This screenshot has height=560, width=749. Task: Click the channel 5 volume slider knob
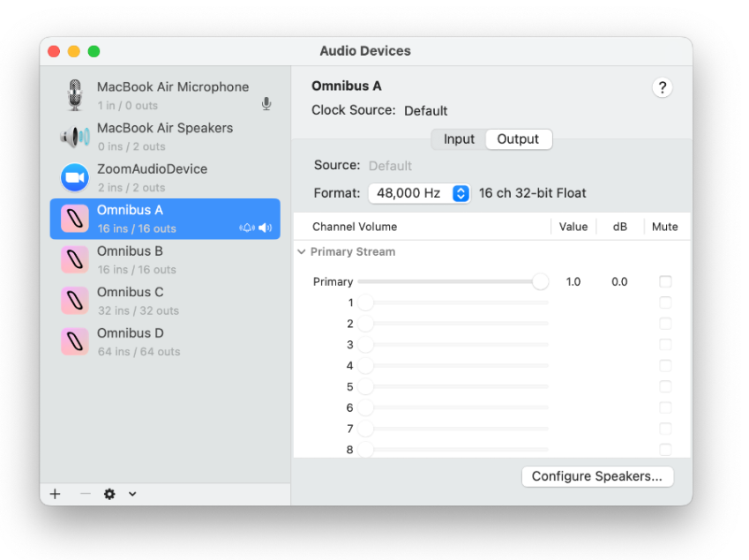pos(365,386)
